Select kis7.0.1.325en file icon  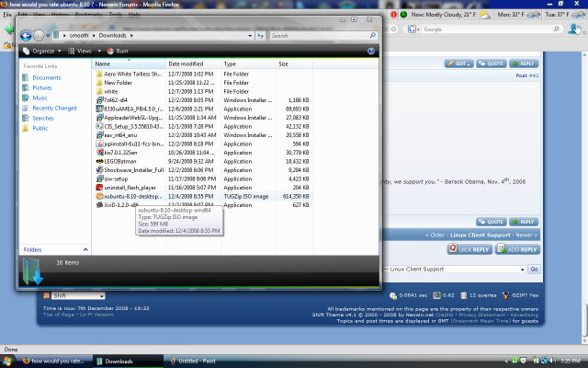tap(99, 153)
